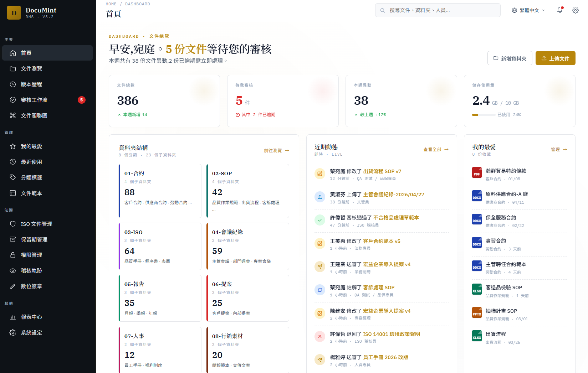Click the ISO 14001 環境政策聲明 document link
The height and width of the screenshot is (373, 588).
click(392, 334)
